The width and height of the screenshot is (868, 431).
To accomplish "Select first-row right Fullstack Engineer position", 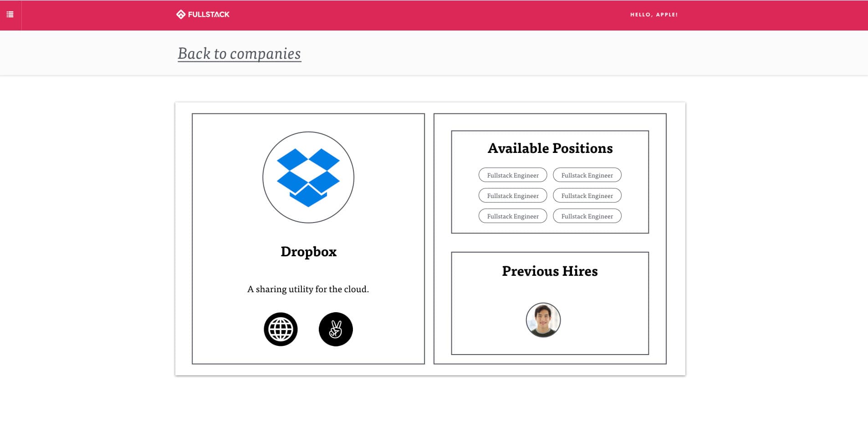I will (x=587, y=175).
